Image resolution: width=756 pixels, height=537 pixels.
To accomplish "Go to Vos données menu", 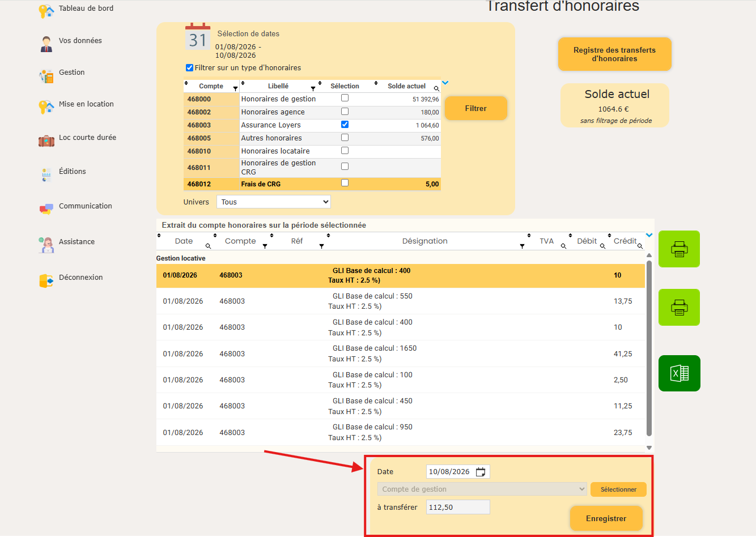I will click(x=80, y=41).
